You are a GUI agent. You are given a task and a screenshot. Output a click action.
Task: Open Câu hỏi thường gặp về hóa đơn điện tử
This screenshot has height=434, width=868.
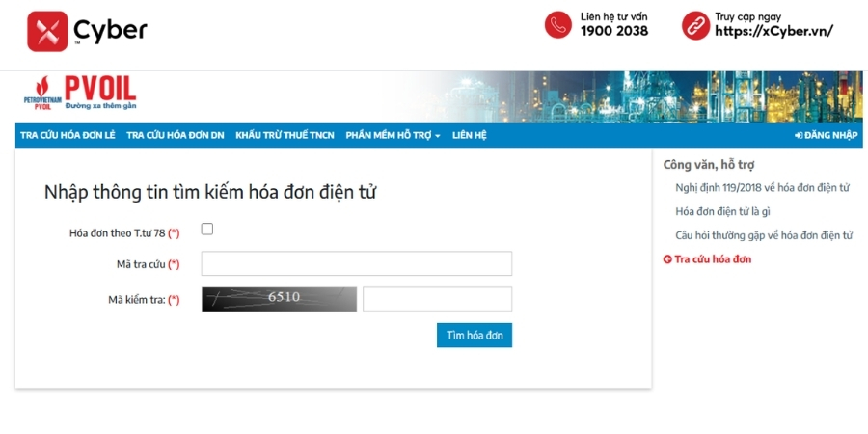pyautogui.click(x=764, y=235)
